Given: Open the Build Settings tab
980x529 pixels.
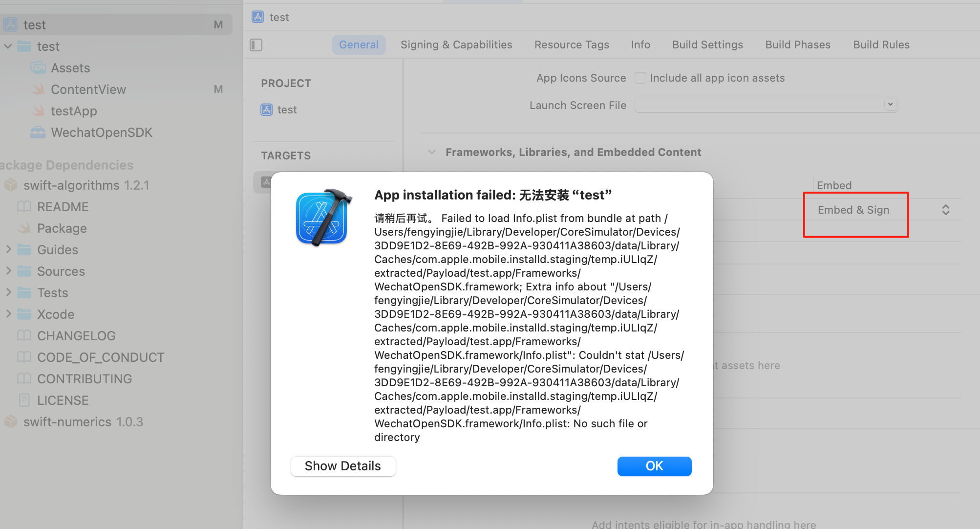Looking at the screenshot, I should 707,45.
